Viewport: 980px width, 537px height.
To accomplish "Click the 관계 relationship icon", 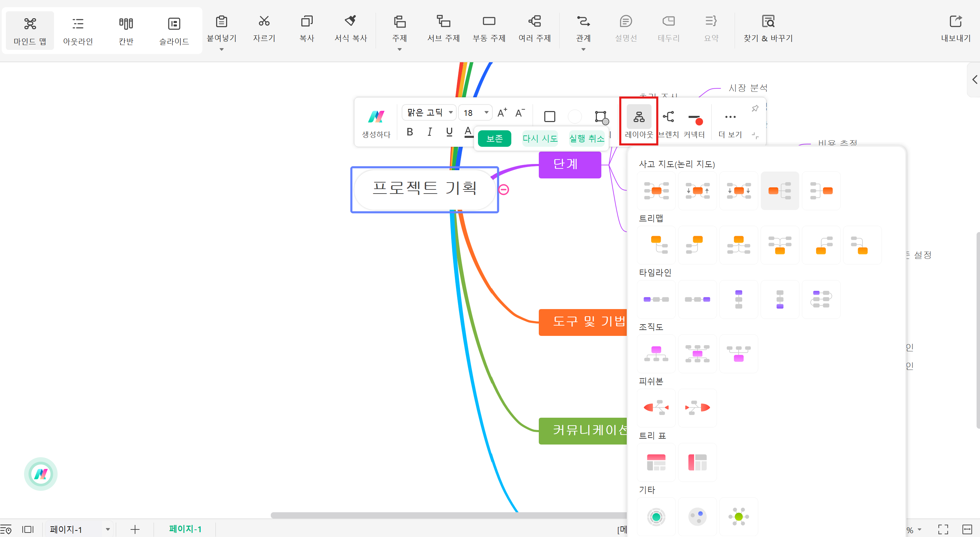I will pos(583,21).
